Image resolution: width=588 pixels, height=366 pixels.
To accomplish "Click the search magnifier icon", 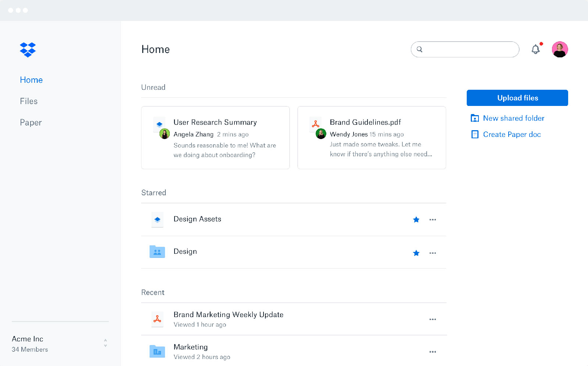I will tap(419, 49).
